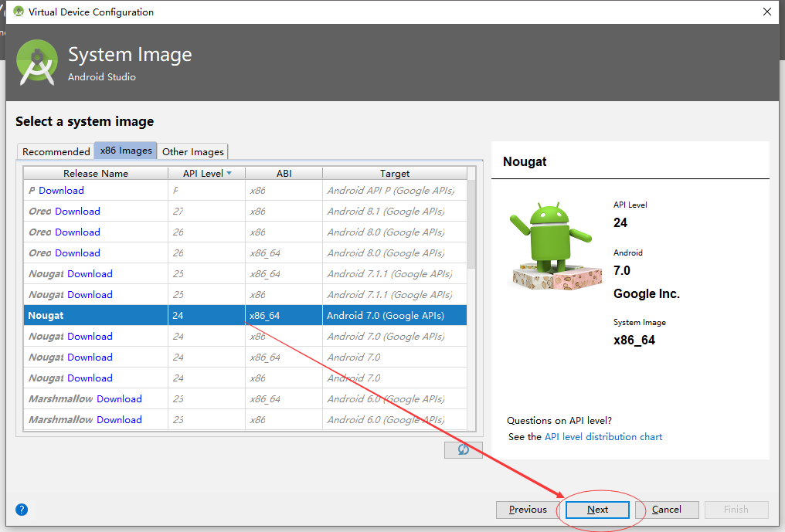Select the x86 Images tab
785x532 pixels.
[x=126, y=150]
